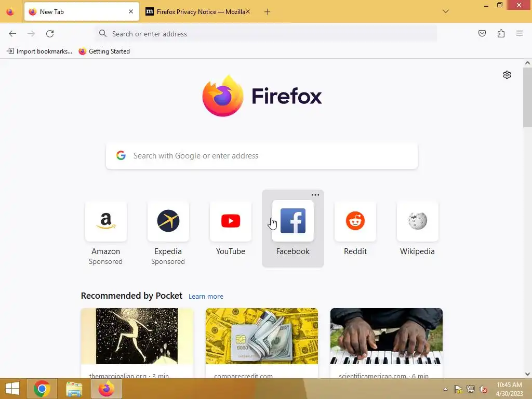532x399 pixels.
Task: Open the Wikipedia shortcut tile
Action: pos(417,229)
